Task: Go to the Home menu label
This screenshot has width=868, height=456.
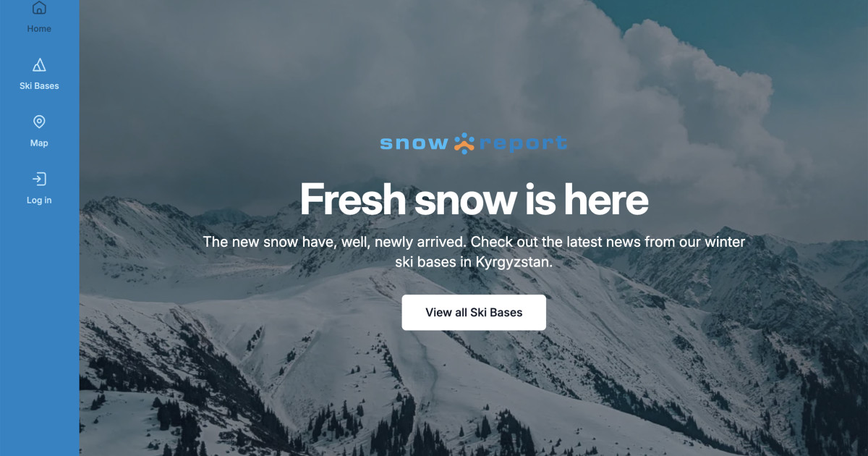Action: (39, 29)
